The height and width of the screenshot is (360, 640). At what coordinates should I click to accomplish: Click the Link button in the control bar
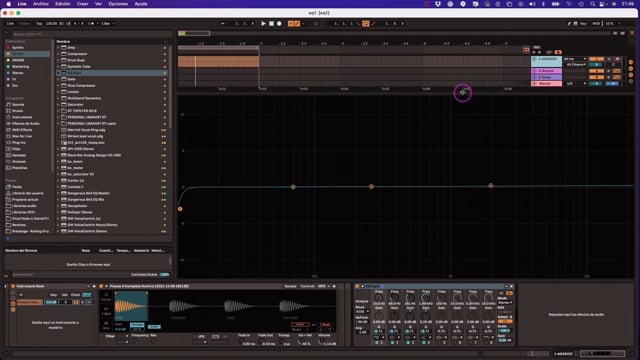click(10, 24)
